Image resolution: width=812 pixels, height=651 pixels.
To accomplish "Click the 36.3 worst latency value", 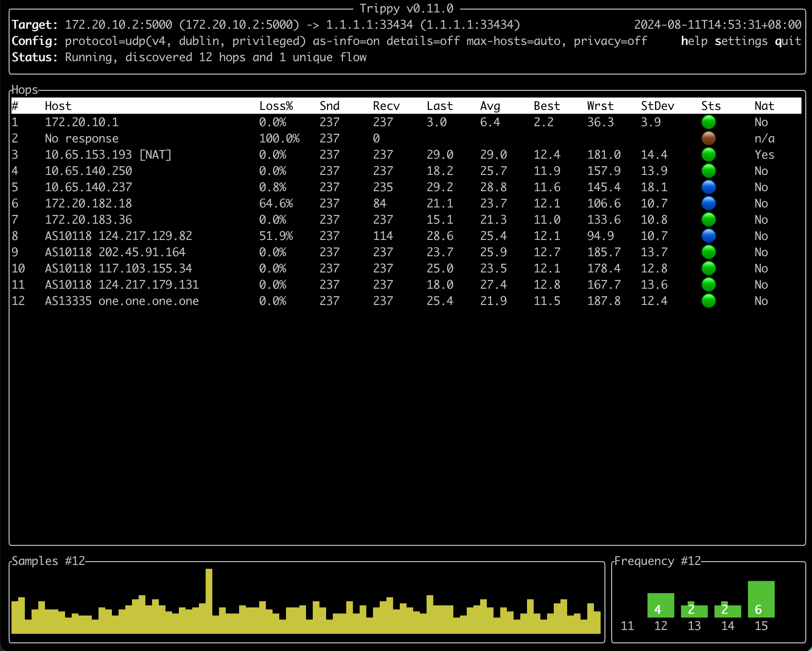I will pyautogui.click(x=601, y=122).
